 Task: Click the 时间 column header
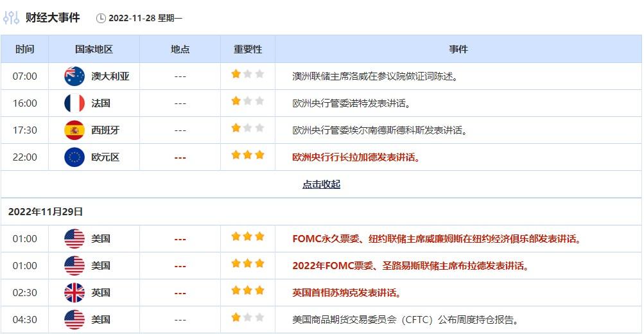click(24, 49)
